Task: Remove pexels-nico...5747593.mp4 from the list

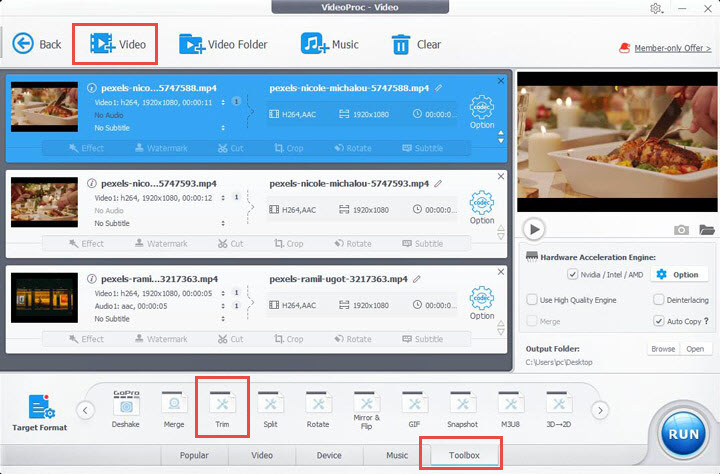Action: (501, 176)
